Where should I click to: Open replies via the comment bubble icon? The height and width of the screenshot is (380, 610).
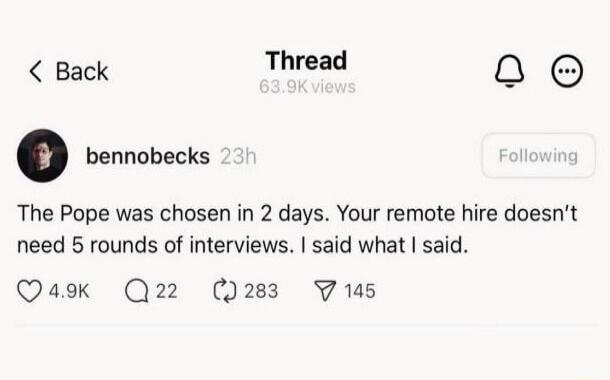(x=137, y=291)
